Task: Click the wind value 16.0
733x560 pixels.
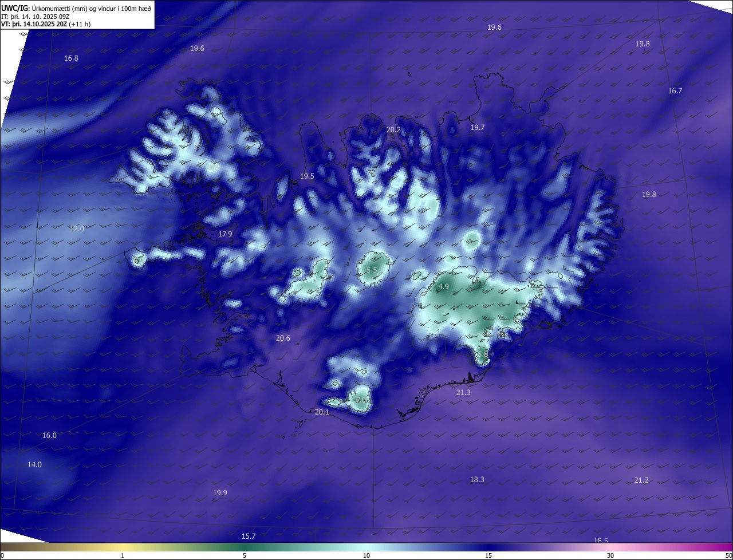Action: tap(50, 436)
